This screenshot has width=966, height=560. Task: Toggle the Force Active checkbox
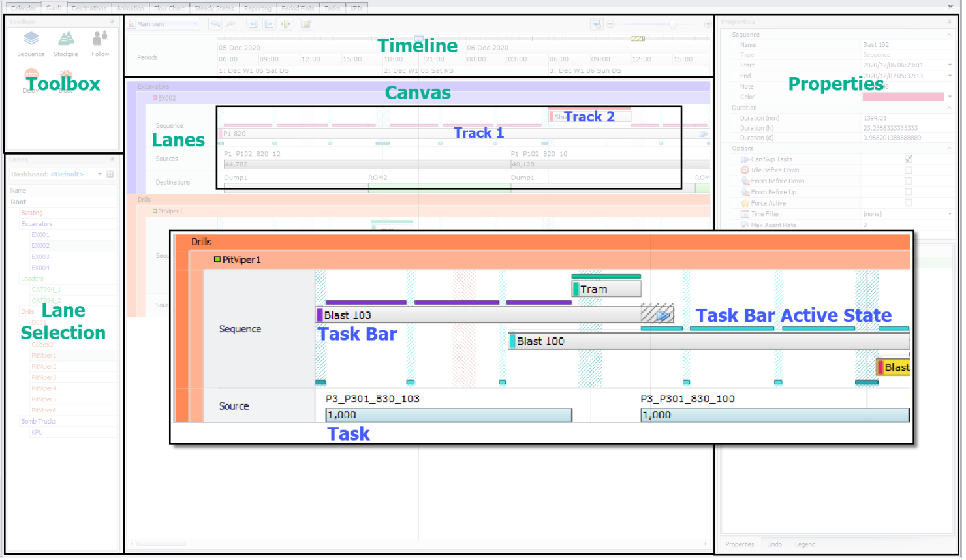pos(908,203)
